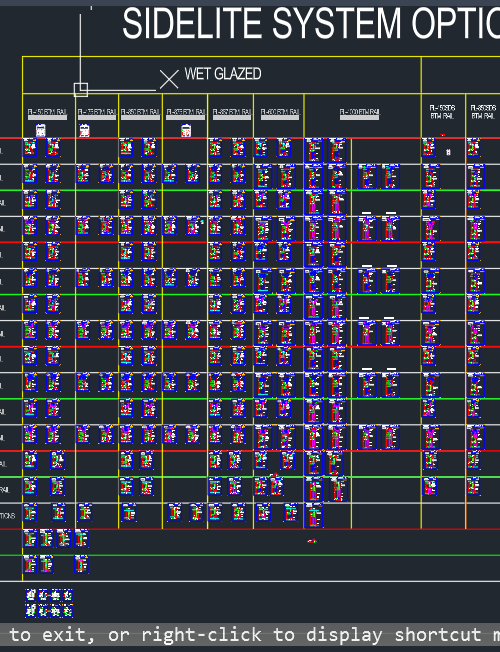Click the partial TIONS row label at the left edge
This screenshot has height=652, width=500.
pos(7,516)
